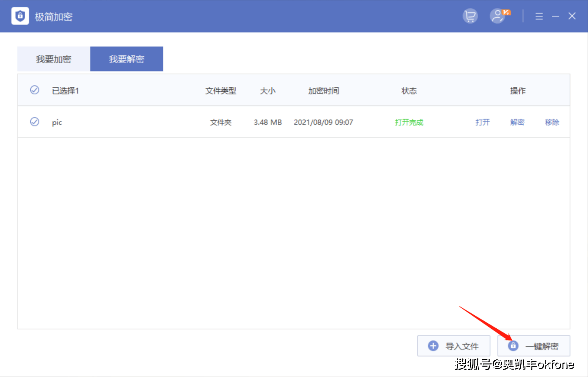Screen dimensions: 588x377
Task: Click the 已选择1 label
Action: coord(65,91)
